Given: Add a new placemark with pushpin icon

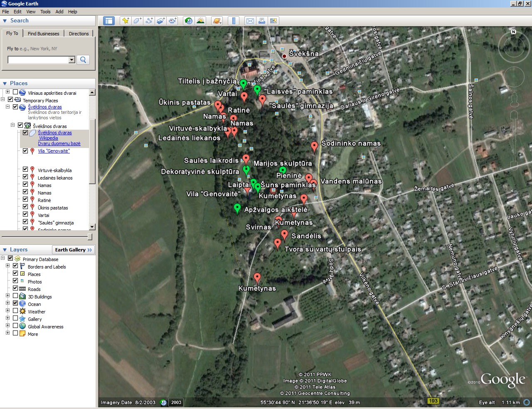Looking at the screenshot, I should coord(126,21).
